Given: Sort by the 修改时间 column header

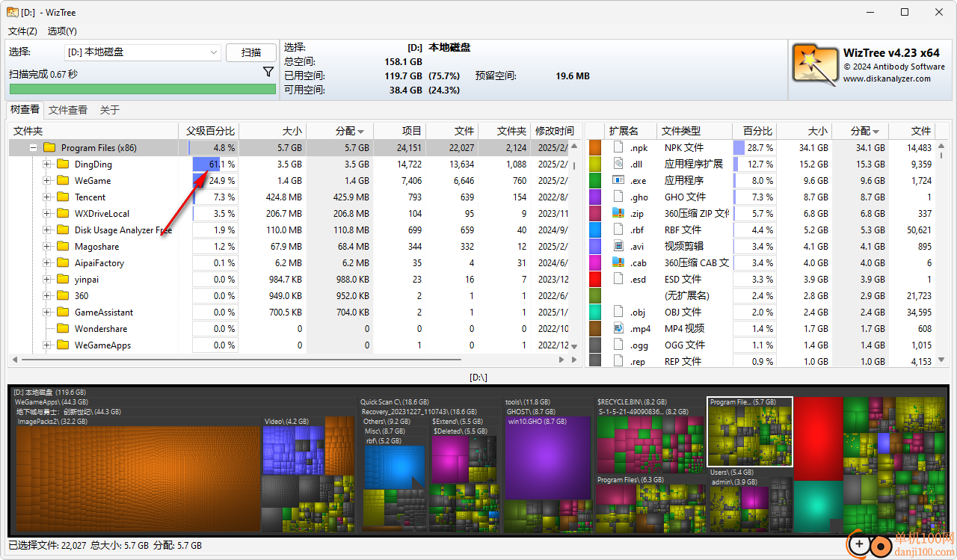Looking at the screenshot, I should [556, 131].
